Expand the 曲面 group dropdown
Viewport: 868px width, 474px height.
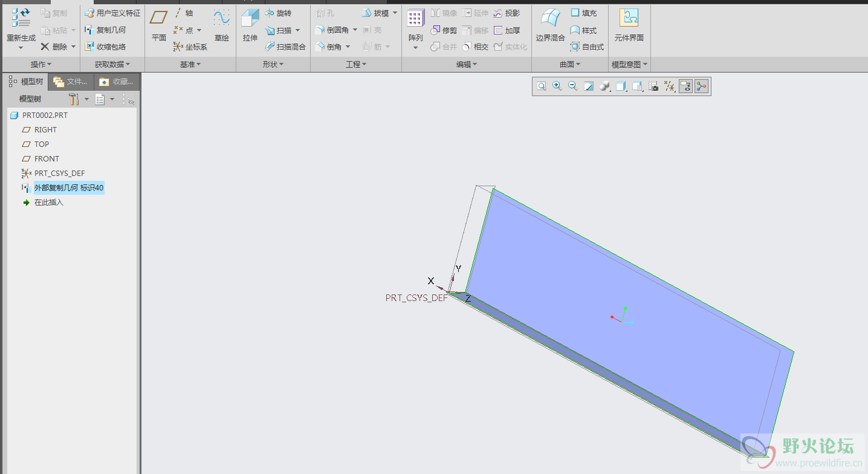(x=570, y=64)
